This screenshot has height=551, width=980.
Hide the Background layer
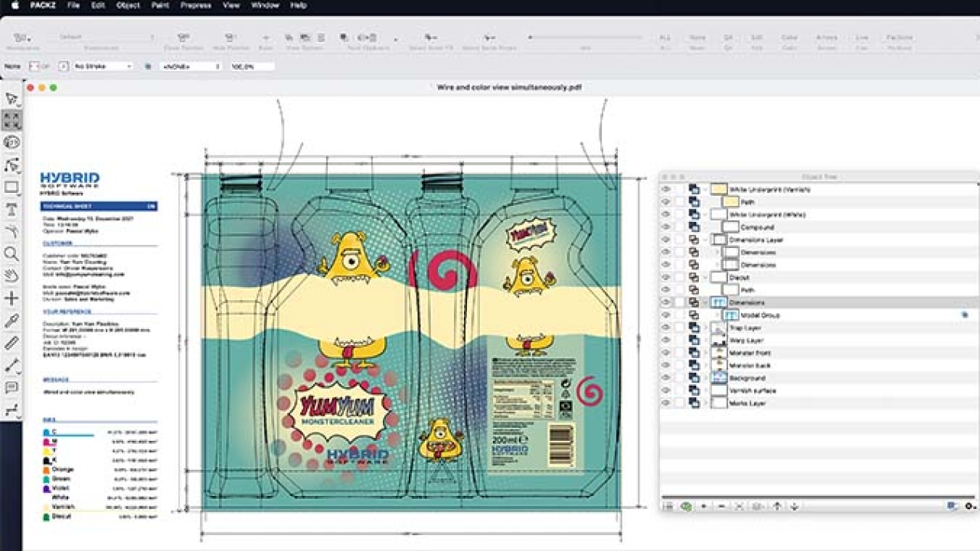click(x=666, y=378)
